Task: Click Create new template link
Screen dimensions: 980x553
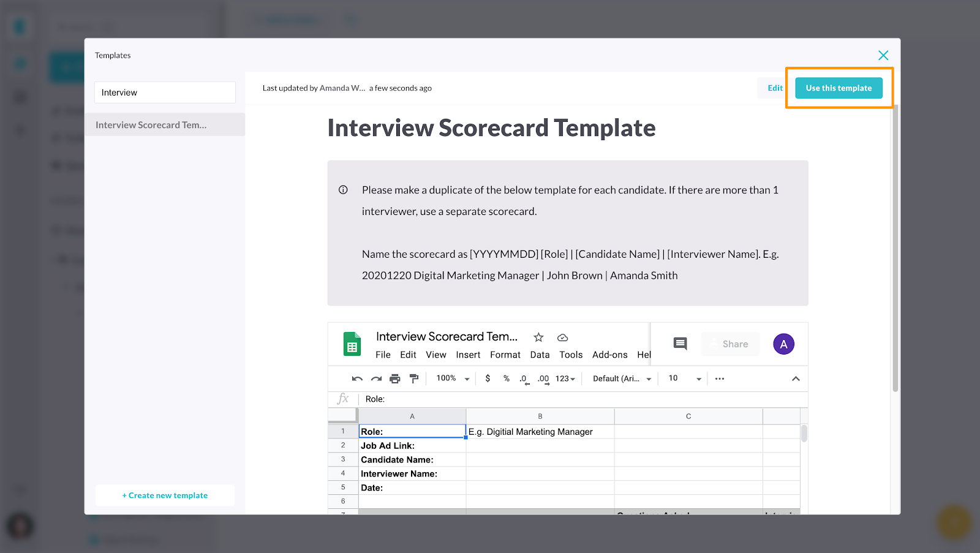Action: pos(164,495)
